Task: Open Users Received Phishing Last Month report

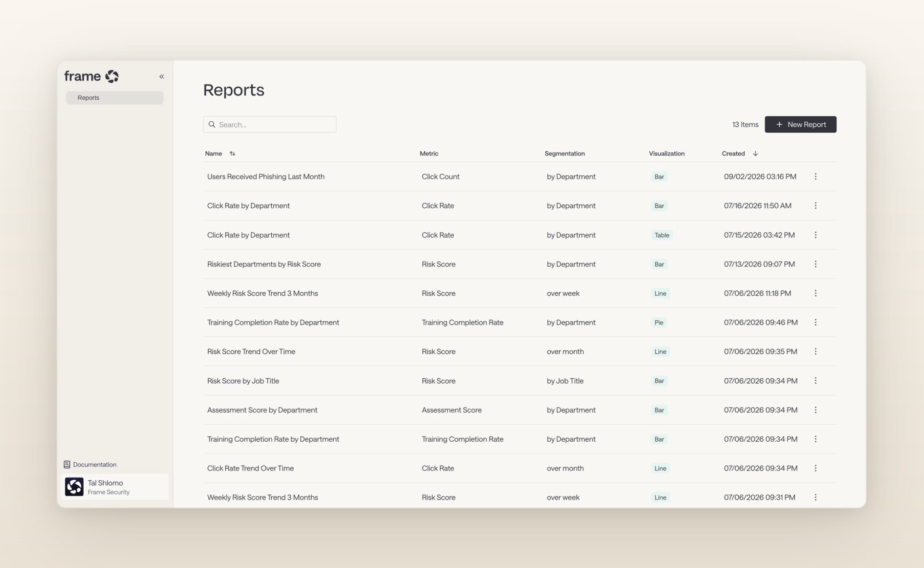Action: click(x=266, y=176)
